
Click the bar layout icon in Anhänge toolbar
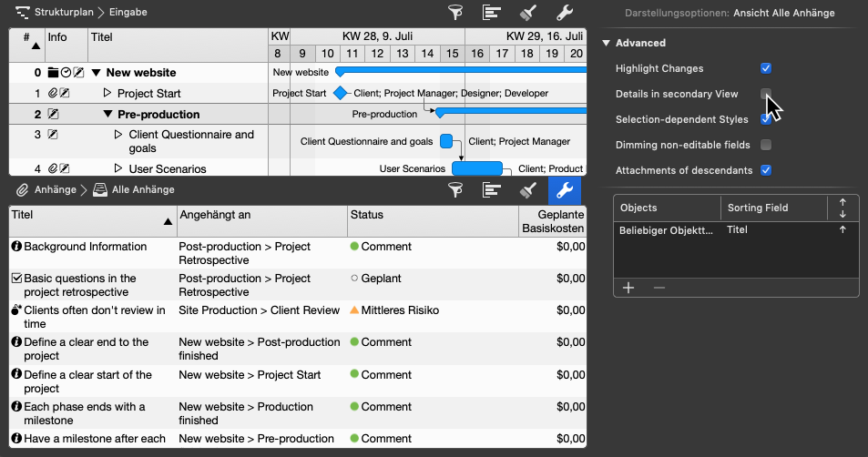[x=491, y=189]
